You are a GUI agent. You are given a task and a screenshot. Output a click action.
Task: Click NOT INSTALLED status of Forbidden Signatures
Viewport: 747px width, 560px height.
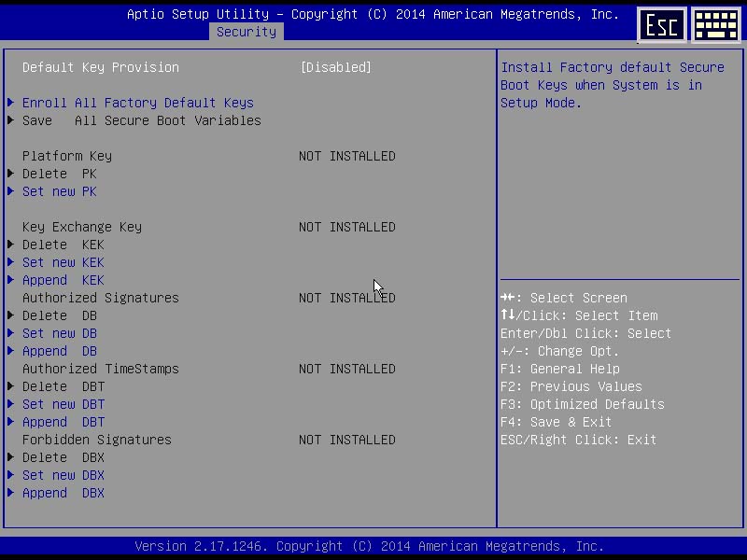[x=347, y=440]
